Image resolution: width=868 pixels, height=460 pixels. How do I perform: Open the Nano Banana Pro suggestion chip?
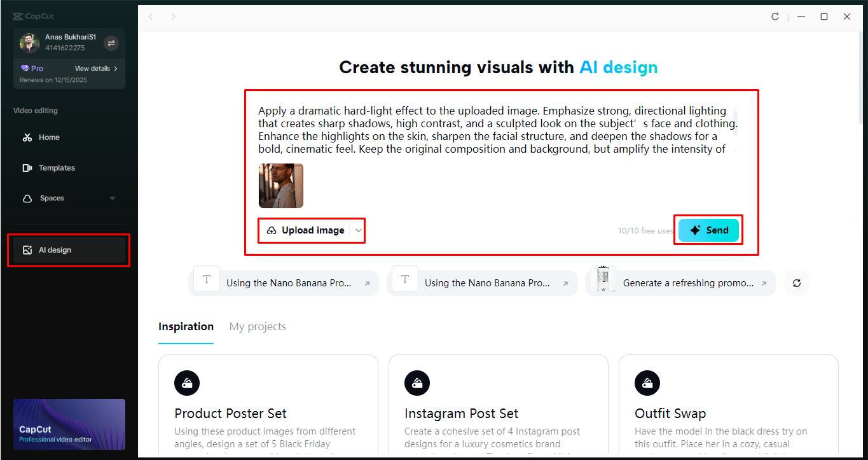(284, 282)
